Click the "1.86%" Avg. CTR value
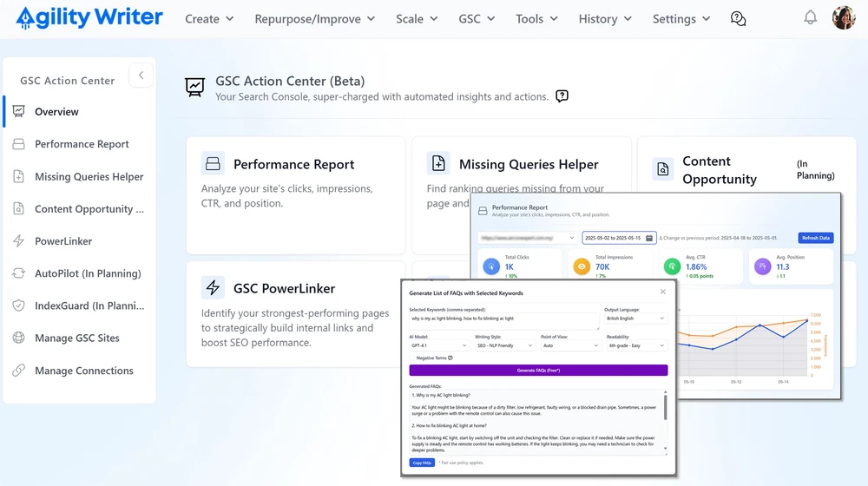This screenshot has width=868, height=486. (696, 266)
